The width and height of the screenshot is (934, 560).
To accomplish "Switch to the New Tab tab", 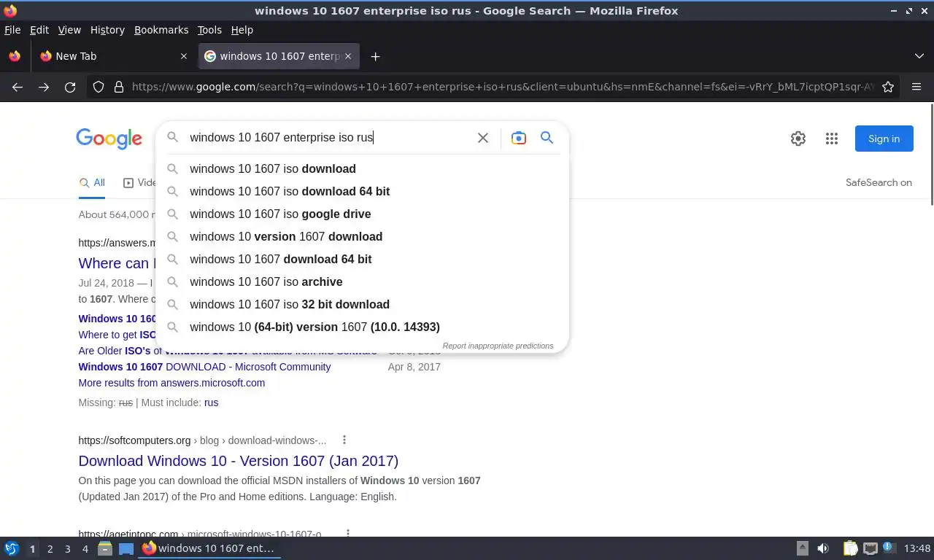I will point(113,56).
